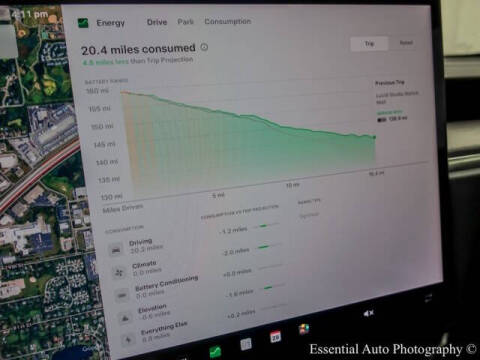Open the Drive tab

click(x=157, y=22)
